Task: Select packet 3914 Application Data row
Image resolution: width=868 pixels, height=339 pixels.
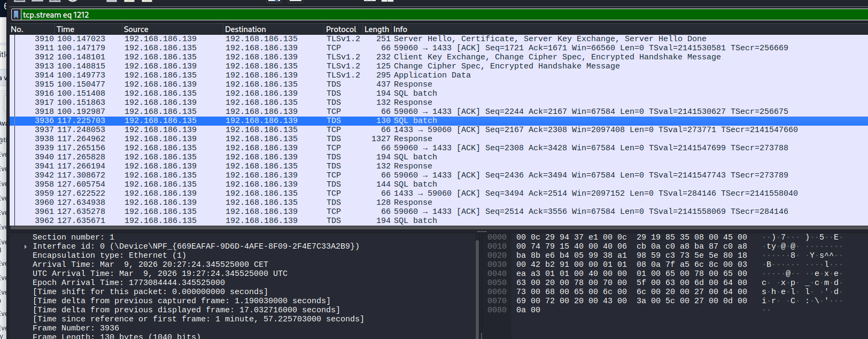Action: coord(439,75)
